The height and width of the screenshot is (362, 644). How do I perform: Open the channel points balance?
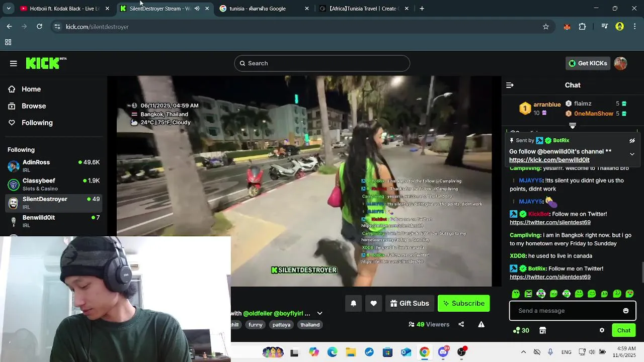[521, 330]
